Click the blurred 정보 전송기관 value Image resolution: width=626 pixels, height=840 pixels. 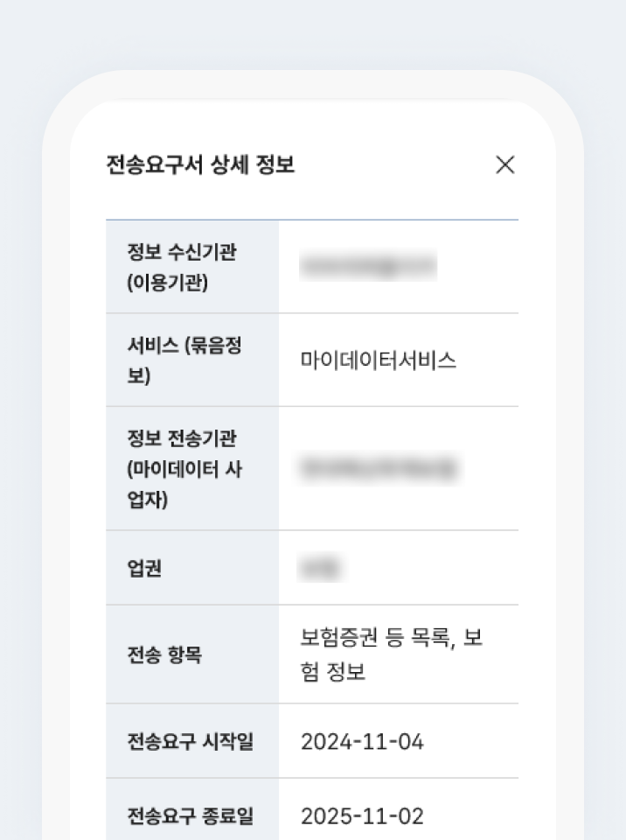click(379, 468)
